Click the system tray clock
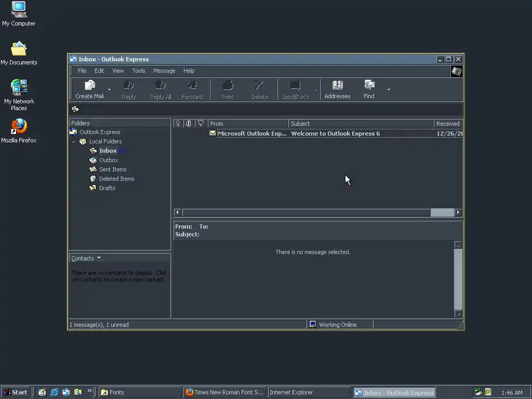 pos(512,393)
